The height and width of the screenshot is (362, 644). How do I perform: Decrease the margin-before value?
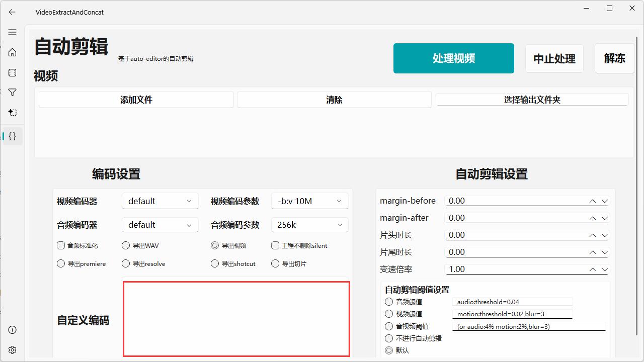pyautogui.click(x=604, y=201)
